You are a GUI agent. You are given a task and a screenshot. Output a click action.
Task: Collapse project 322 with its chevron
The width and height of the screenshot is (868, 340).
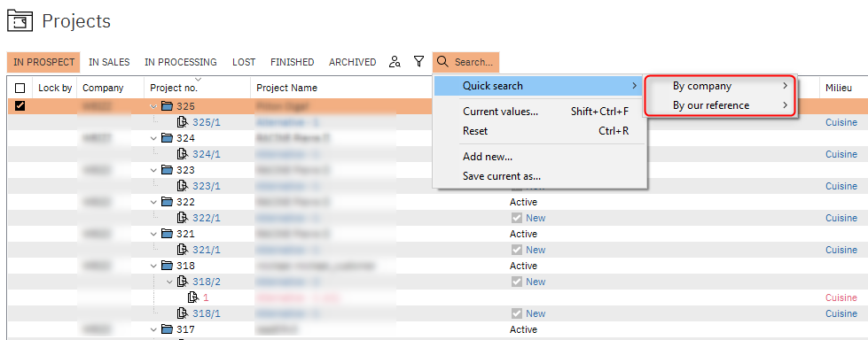pos(153,202)
